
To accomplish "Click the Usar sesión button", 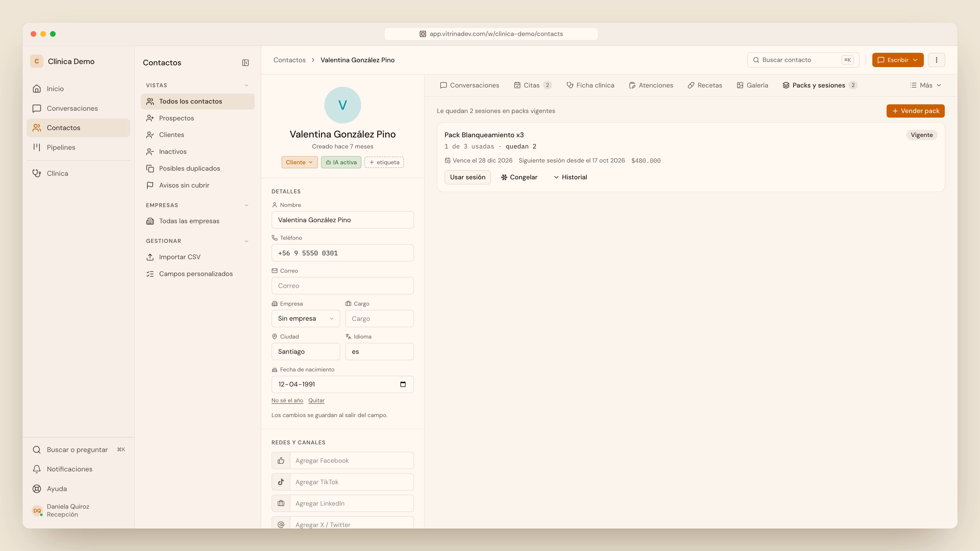I will click(468, 177).
